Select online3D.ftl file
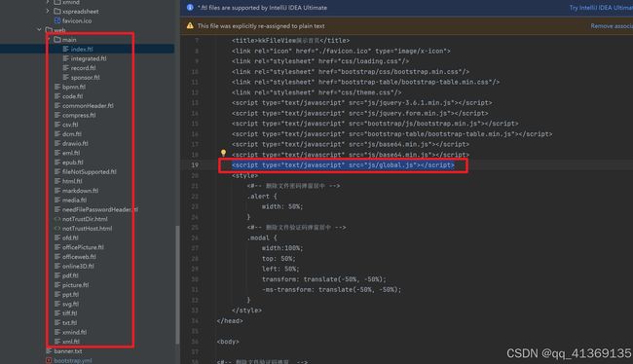The image size is (633, 364). coord(78,266)
